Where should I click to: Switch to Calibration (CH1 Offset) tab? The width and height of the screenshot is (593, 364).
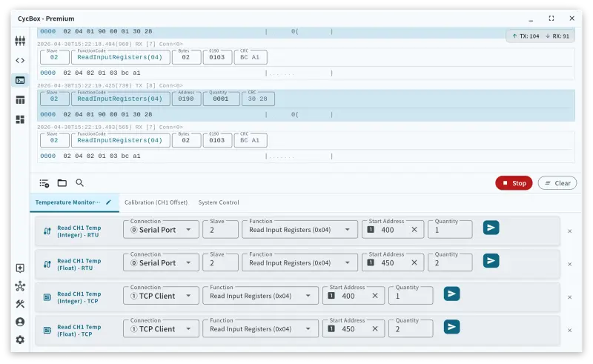[x=156, y=202]
